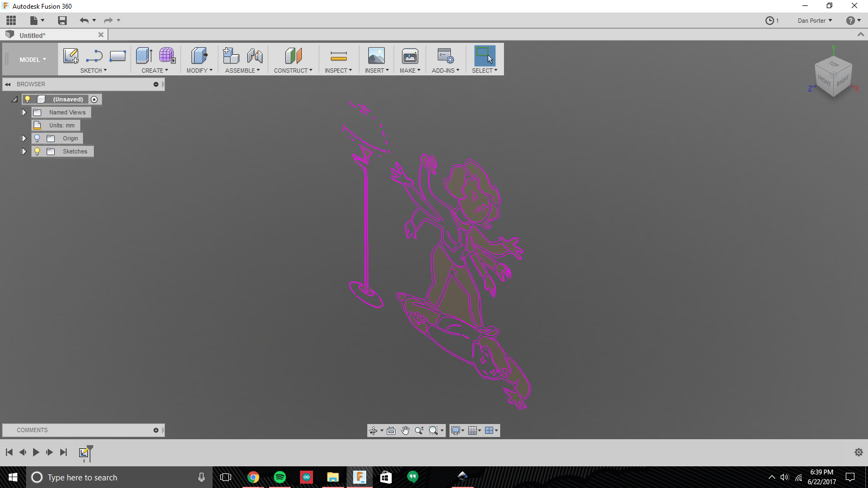
Task: Click the Joint assemble icon
Action: pos(254,55)
